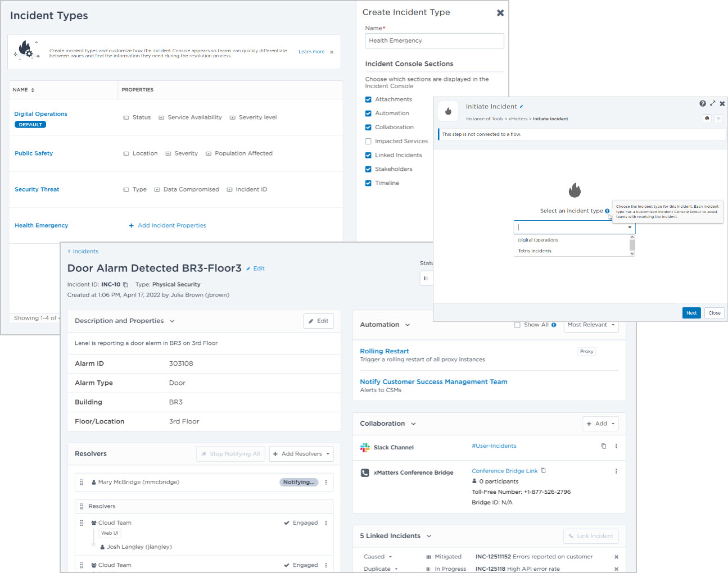
Task: Open the Security Threat incident type
Action: click(x=37, y=189)
